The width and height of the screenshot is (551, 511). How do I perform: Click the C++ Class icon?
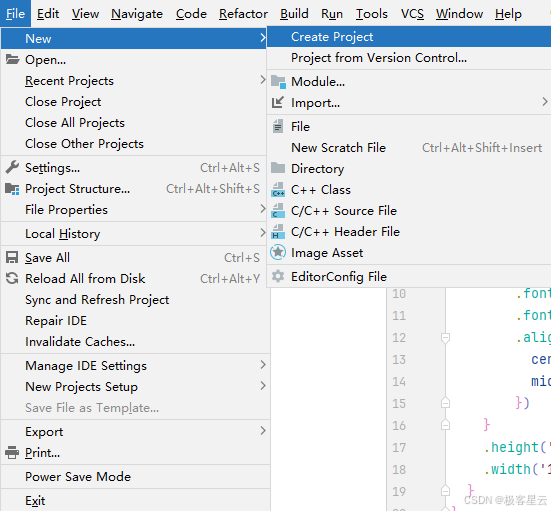(278, 190)
